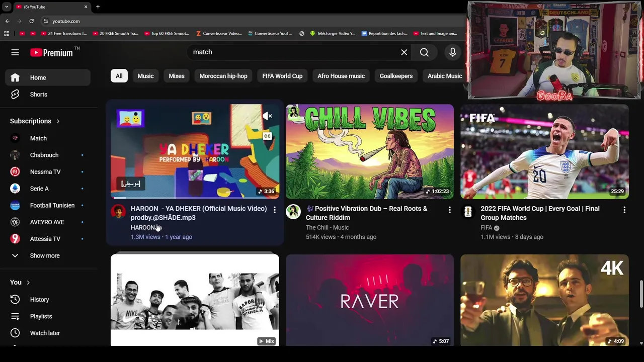Select the Afro House music chip
This screenshot has height=362, width=644.
[341, 76]
